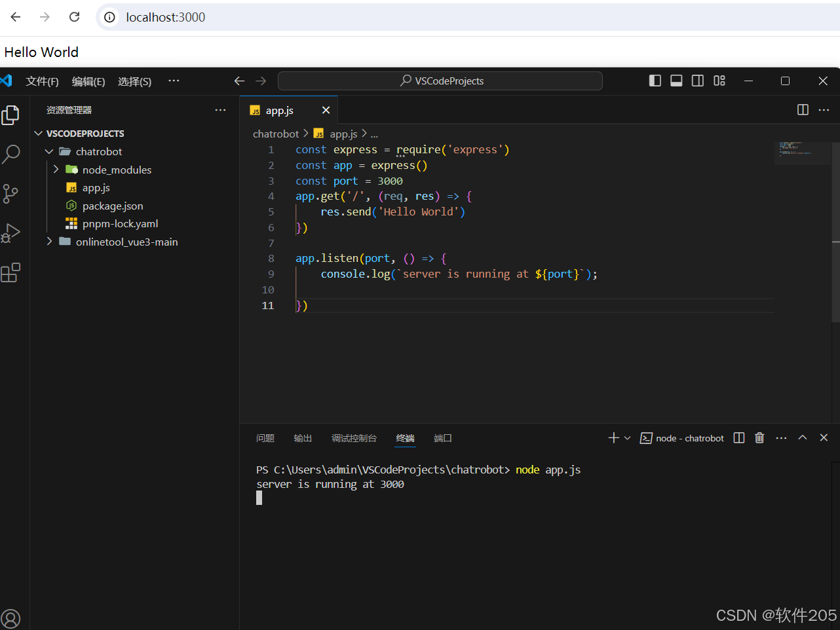Viewport: 840px width, 630px height.
Task: Click the 资源管理器 panel title
Action: (x=69, y=110)
